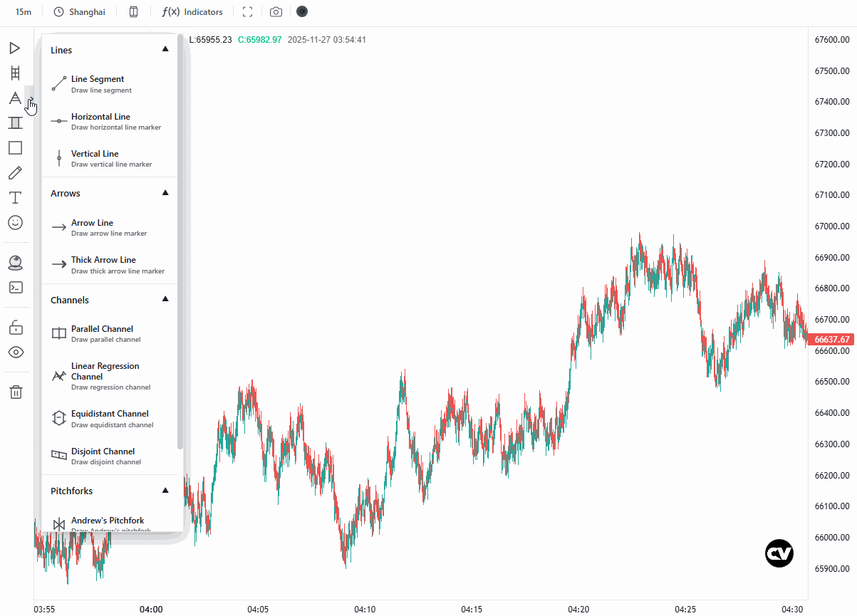Screen dimensions: 857x616
Task: Choose Horizontal Line from drawing menu
Action: click(110, 121)
